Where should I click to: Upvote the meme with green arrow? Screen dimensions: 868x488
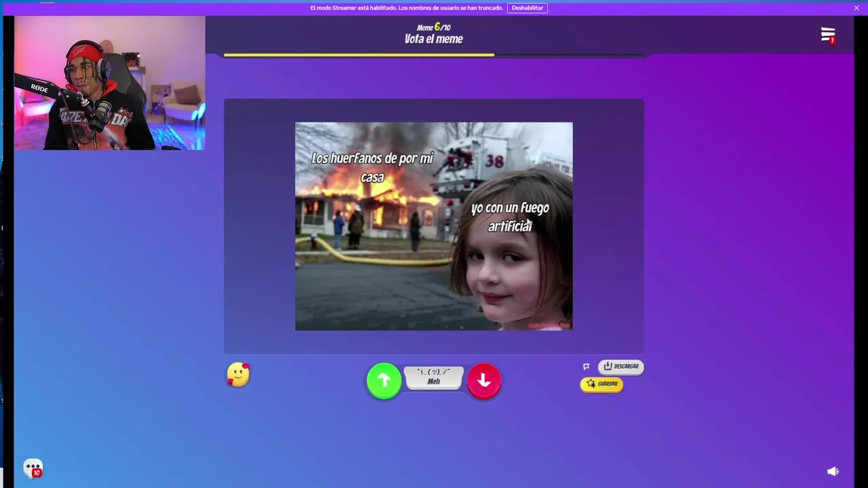point(384,381)
